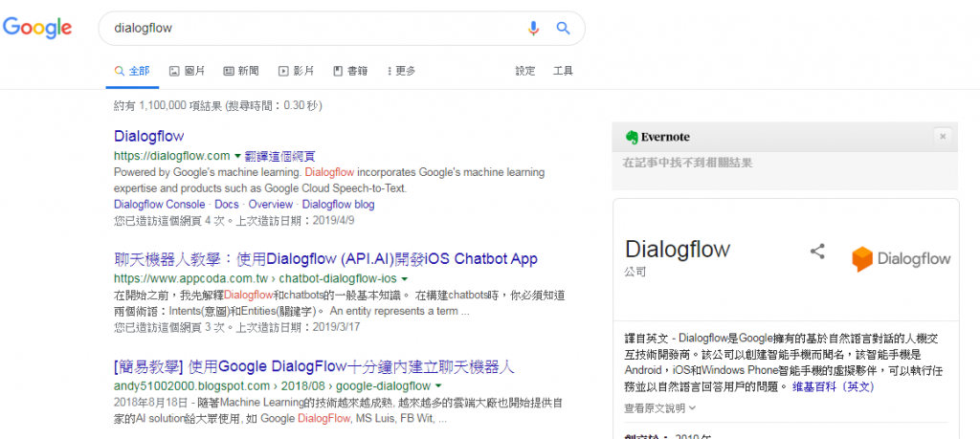Open 聊天機器人教學 iOS Chatbot App result
The height and width of the screenshot is (439, 980).
pos(325,258)
